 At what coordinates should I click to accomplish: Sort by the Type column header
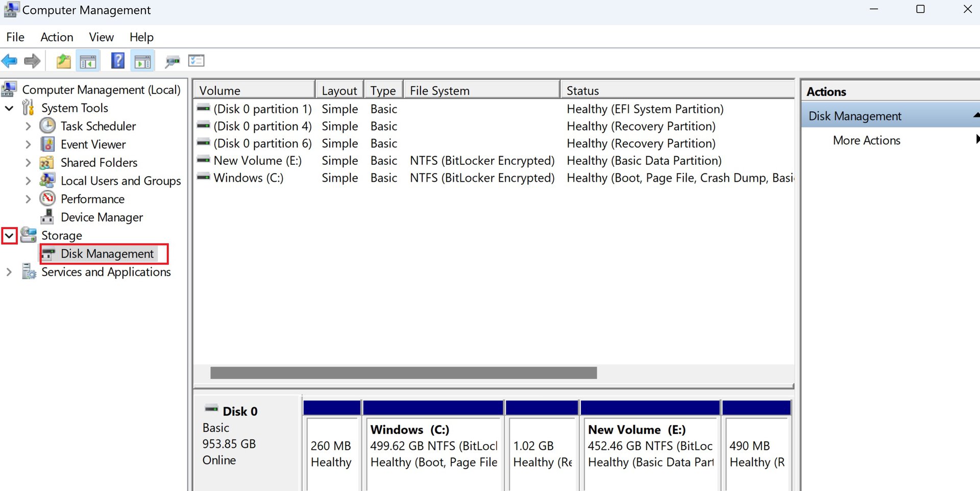coord(383,90)
